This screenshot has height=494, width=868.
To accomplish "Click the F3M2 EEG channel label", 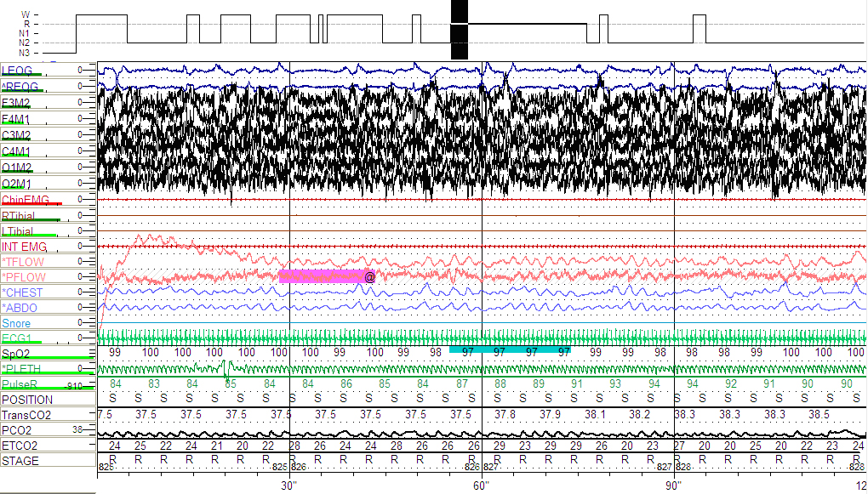I will tap(16, 103).
